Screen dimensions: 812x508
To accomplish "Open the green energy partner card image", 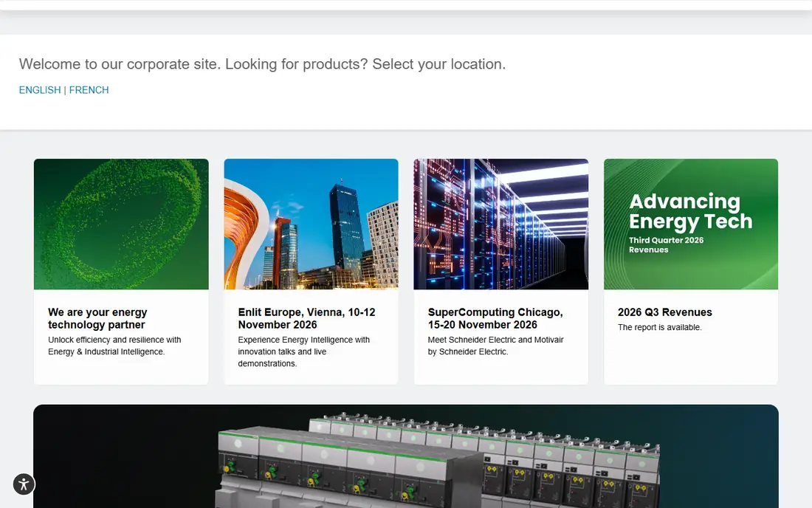I will 121,224.
